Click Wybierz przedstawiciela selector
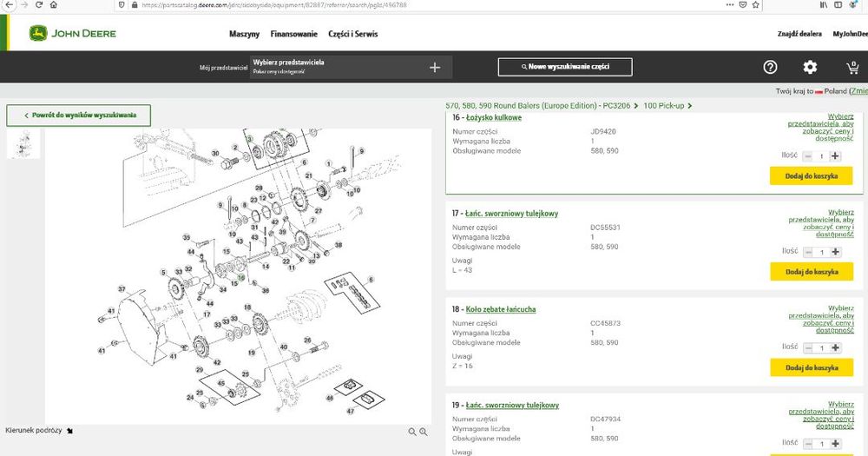This screenshot has height=456, width=868. (351, 67)
